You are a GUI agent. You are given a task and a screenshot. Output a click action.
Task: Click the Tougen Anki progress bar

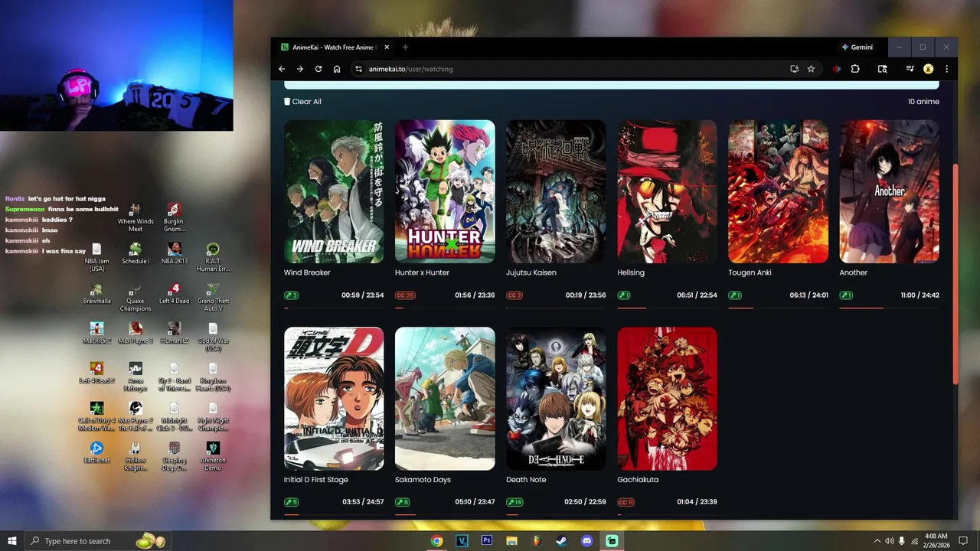point(778,308)
